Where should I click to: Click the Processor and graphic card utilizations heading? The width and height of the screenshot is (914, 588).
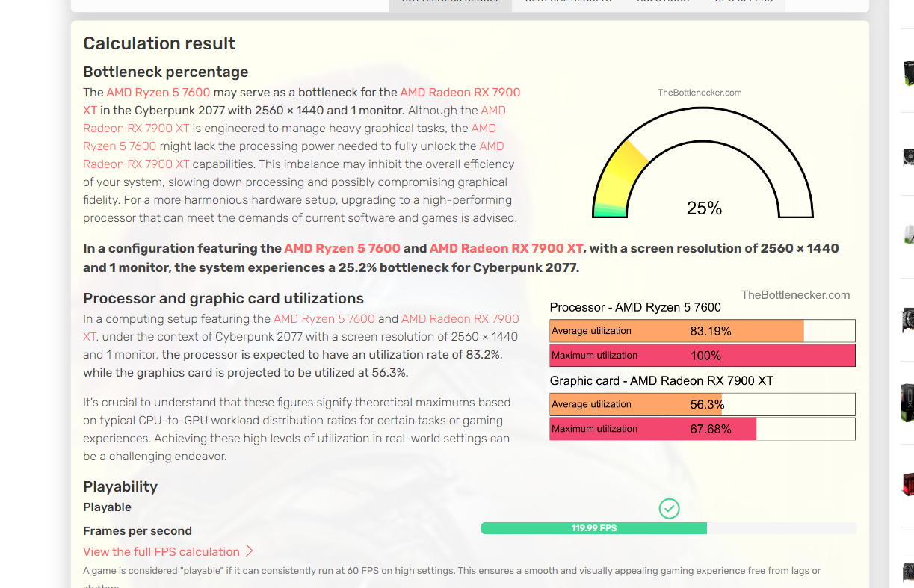click(x=223, y=298)
